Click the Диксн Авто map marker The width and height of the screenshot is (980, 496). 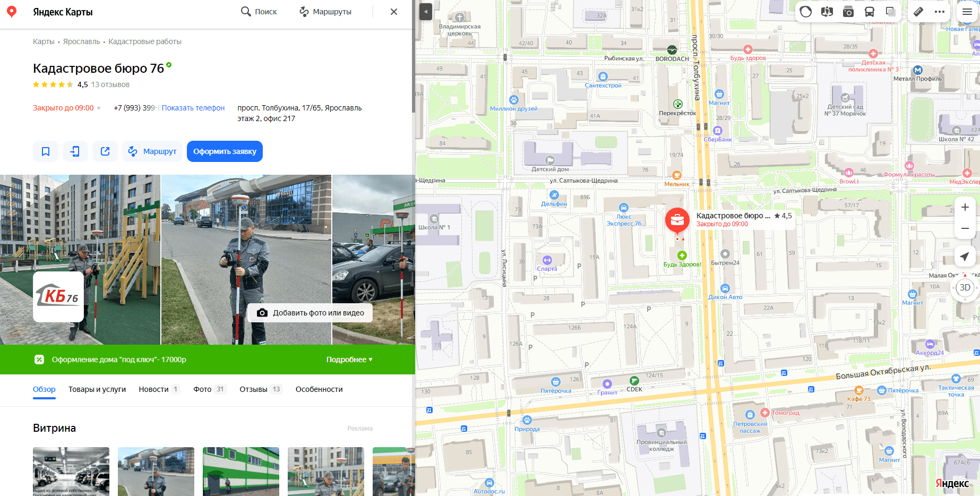pyautogui.click(x=725, y=288)
